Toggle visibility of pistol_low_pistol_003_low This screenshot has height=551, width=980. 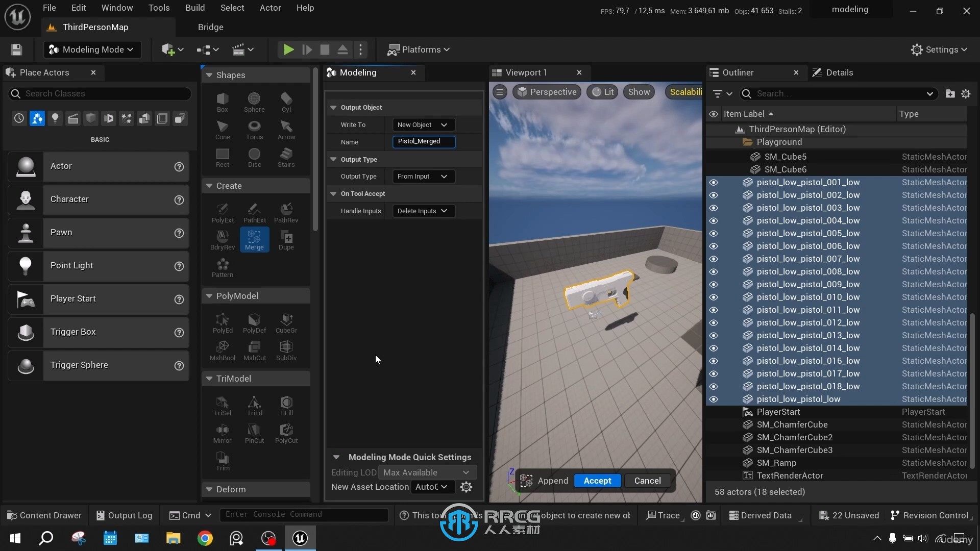[714, 208]
